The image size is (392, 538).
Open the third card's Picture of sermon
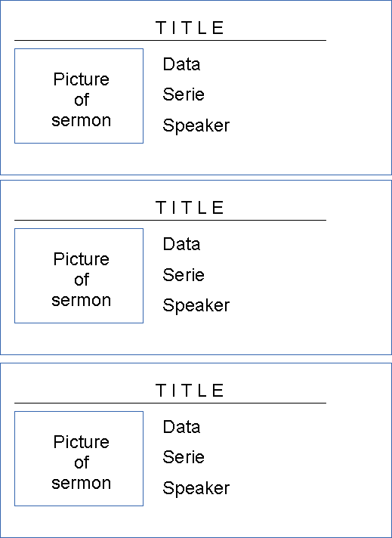click(79, 459)
